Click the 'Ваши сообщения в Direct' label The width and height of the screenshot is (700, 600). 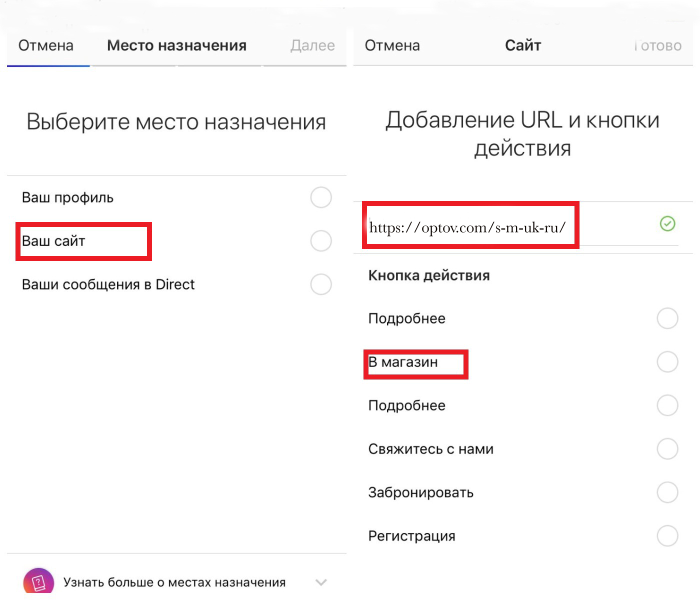point(108,284)
